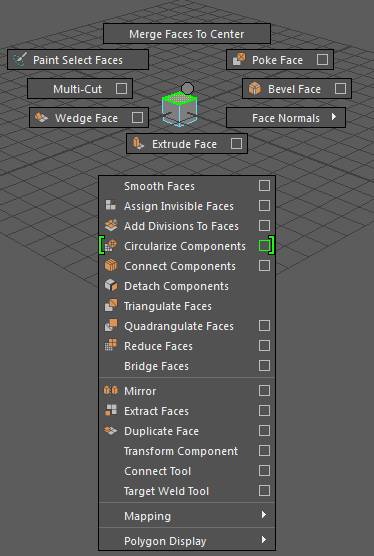Click the Triangulate Faces icon
Image resolution: width=374 pixels, height=556 pixels.
coord(111,306)
